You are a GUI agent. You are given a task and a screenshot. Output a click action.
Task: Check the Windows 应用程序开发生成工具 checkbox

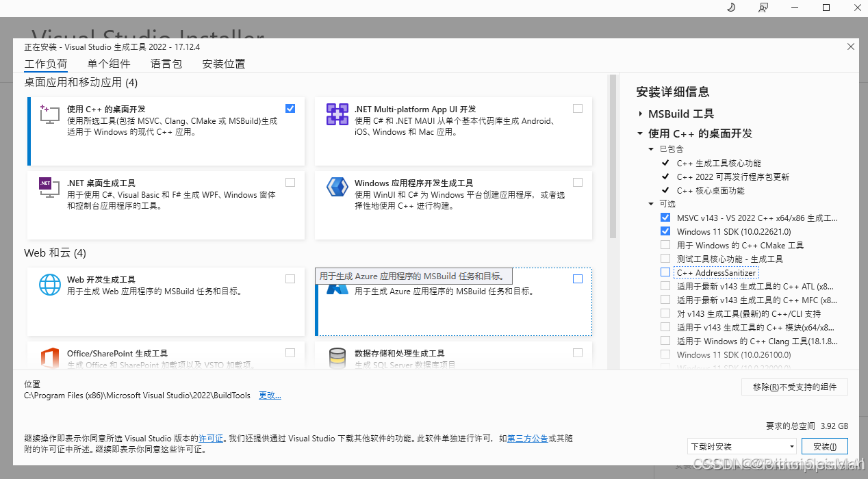578,182
